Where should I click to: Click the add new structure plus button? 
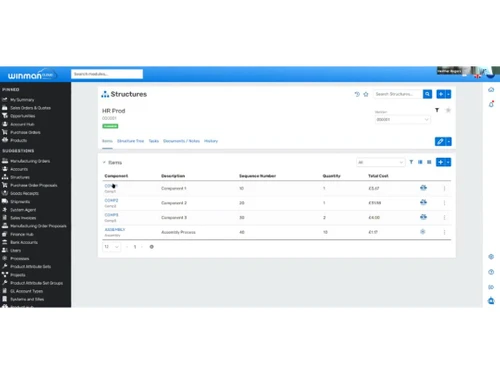click(441, 94)
